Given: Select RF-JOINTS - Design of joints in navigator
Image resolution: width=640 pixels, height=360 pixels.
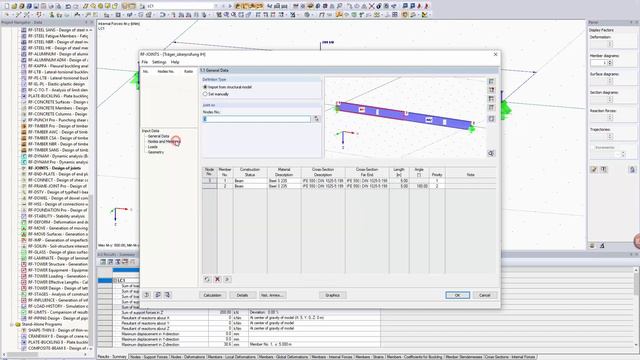Looking at the screenshot, I should 54,168.
